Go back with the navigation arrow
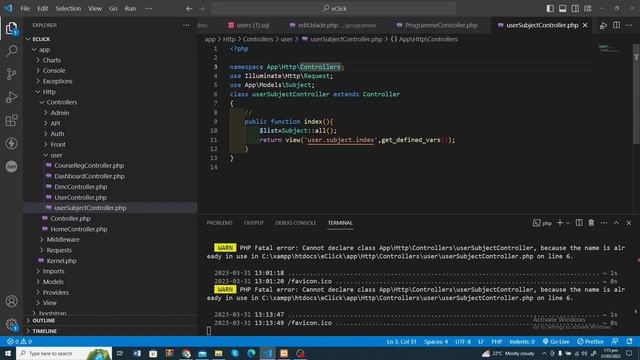This screenshot has height=360, width=640. 189,9
